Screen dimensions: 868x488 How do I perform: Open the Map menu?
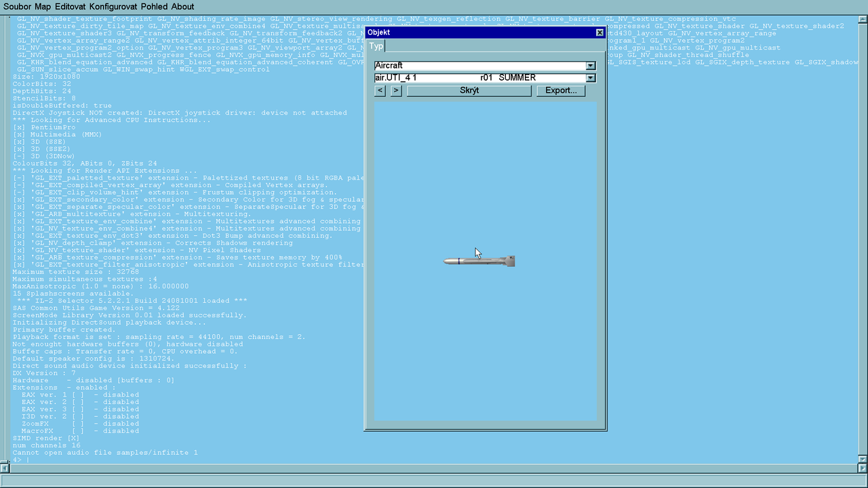(43, 6)
